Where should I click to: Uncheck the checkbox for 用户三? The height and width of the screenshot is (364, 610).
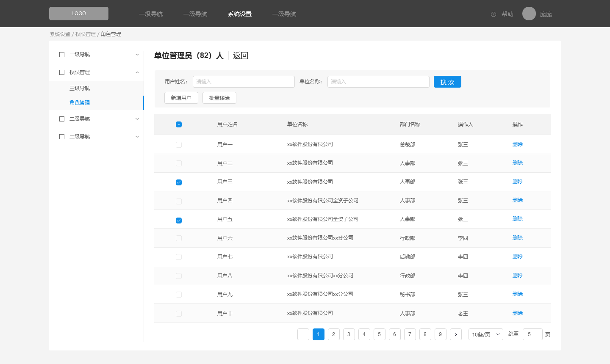pos(179,182)
